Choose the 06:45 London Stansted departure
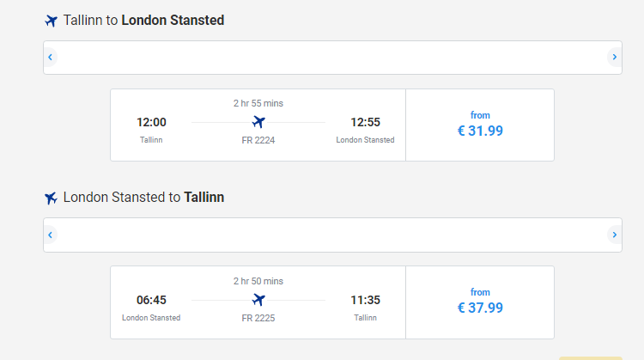Screen dimensions: 644x360 coord(151,300)
